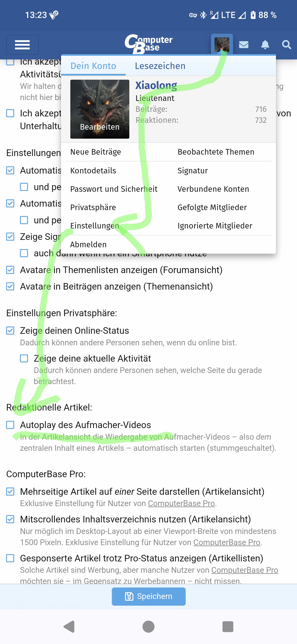Tap the Android back navigation button
Screen dimensions: 297x644
click(69, 626)
